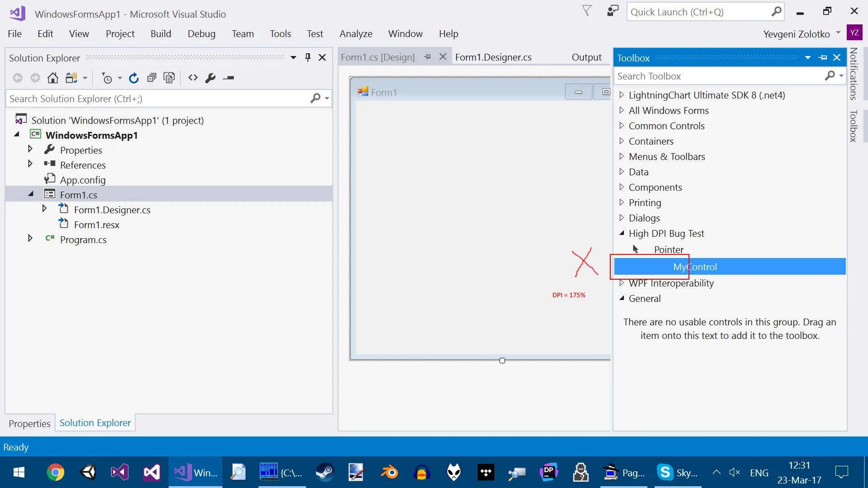Screen dimensions: 868x488
Task: Open Steam from the taskbar
Action: pyautogui.click(x=325, y=473)
